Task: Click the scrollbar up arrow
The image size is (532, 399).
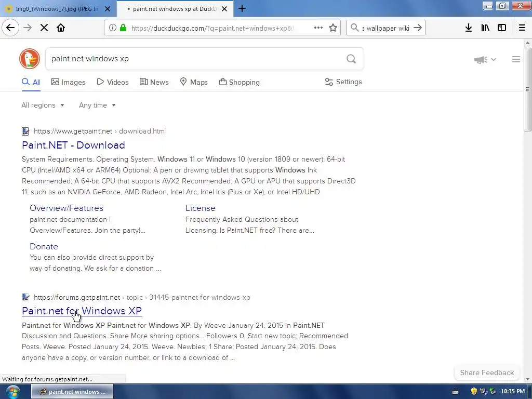Action: pos(527,43)
